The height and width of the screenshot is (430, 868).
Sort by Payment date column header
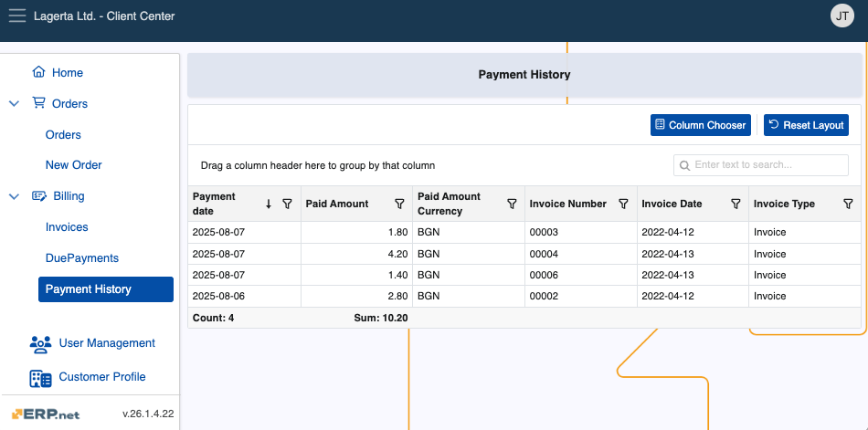pyautogui.click(x=214, y=204)
